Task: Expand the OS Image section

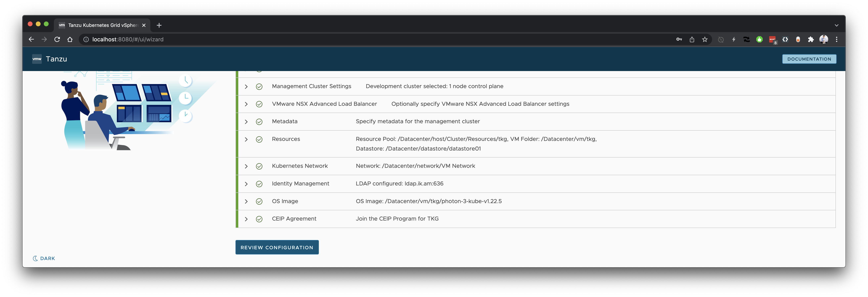Action: point(246,201)
